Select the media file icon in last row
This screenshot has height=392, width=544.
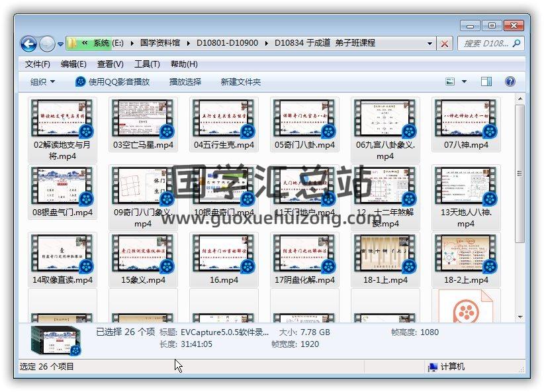[466, 305]
